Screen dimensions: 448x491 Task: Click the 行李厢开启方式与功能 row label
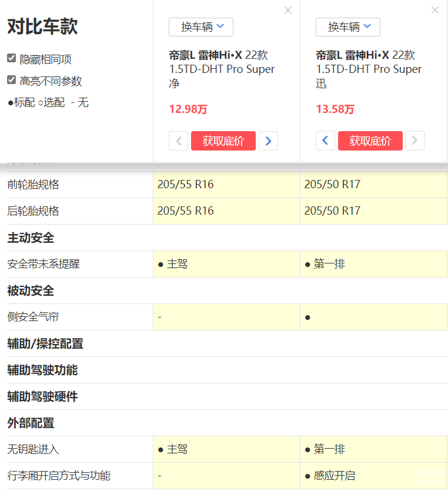tap(59, 476)
